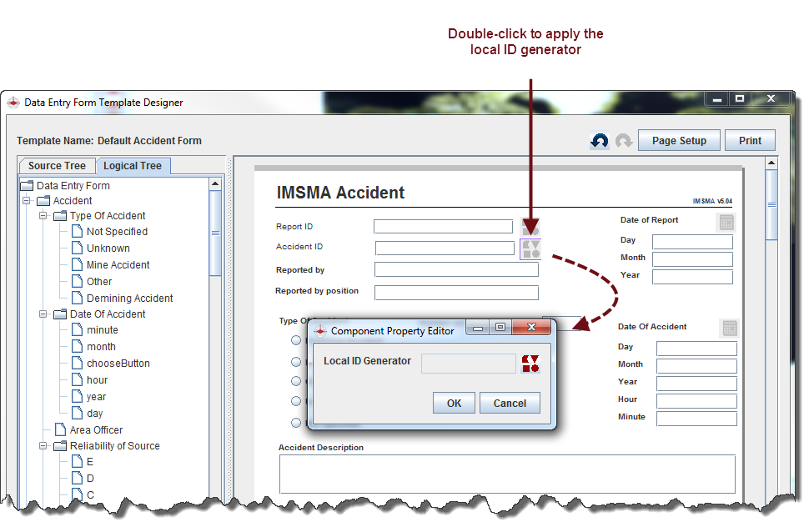Collapse the Type Of Accident tree node
809x532 pixels.
[43, 216]
